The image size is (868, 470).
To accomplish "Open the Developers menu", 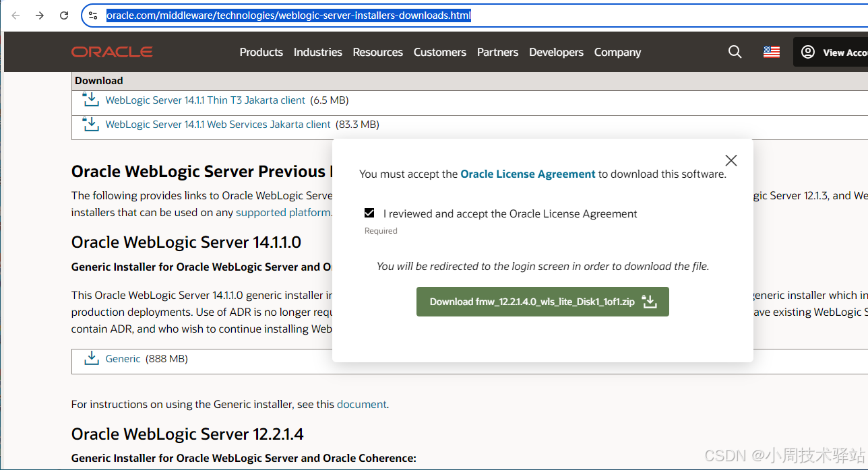I will coord(557,52).
